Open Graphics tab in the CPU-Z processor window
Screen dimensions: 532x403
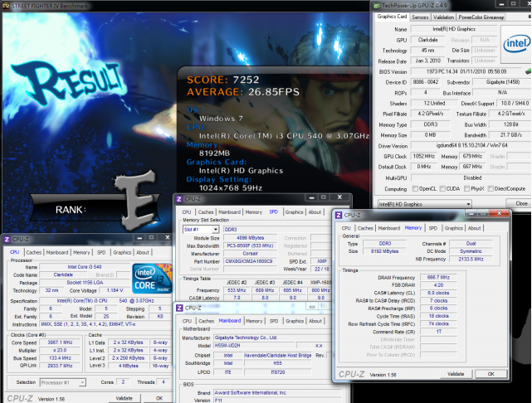pos(122,253)
